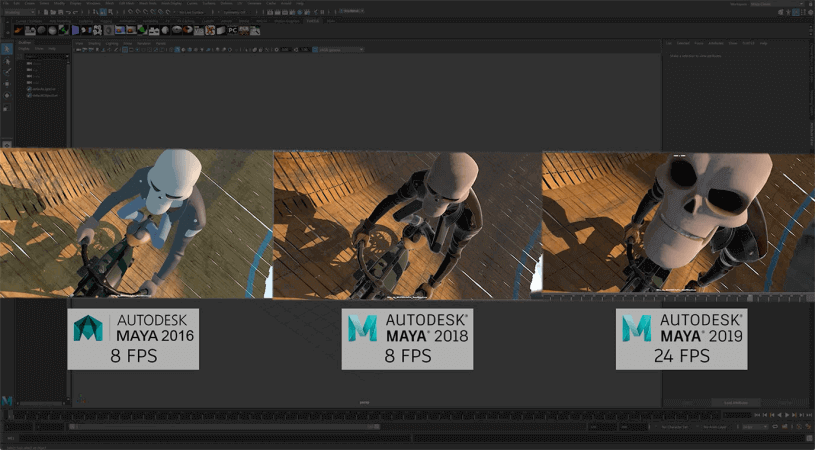Open Tool Settings top-right icon
The width and height of the screenshot is (815, 450).
pos(803,12)
